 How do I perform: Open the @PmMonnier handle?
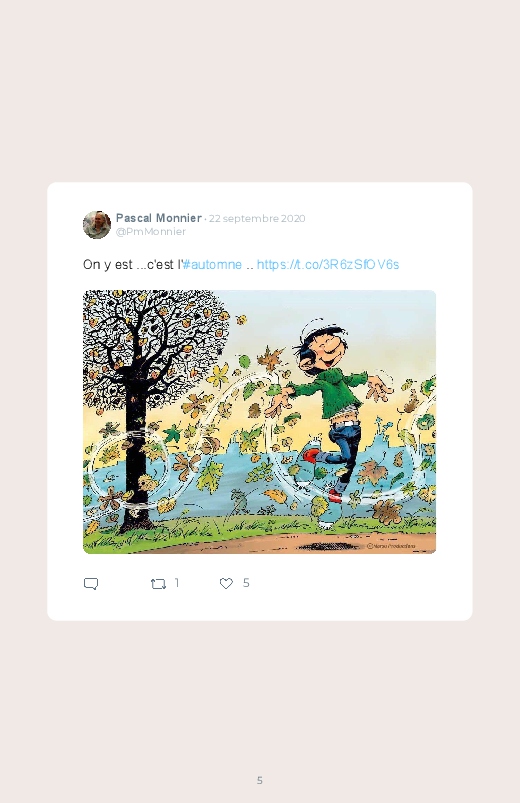pyautogui.click(x=151, y=231)
